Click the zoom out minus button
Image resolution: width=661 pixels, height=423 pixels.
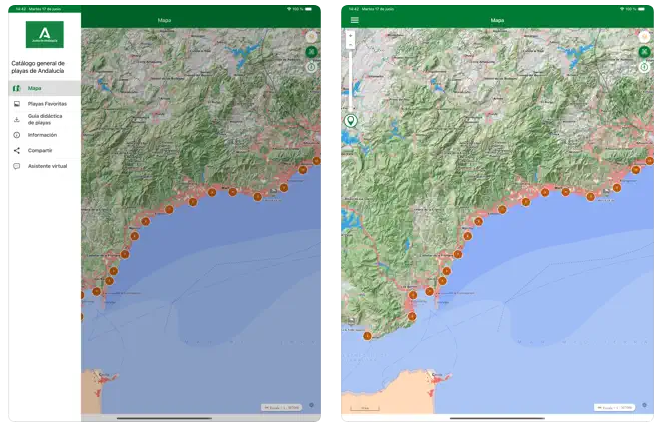[x=351, y=46]
